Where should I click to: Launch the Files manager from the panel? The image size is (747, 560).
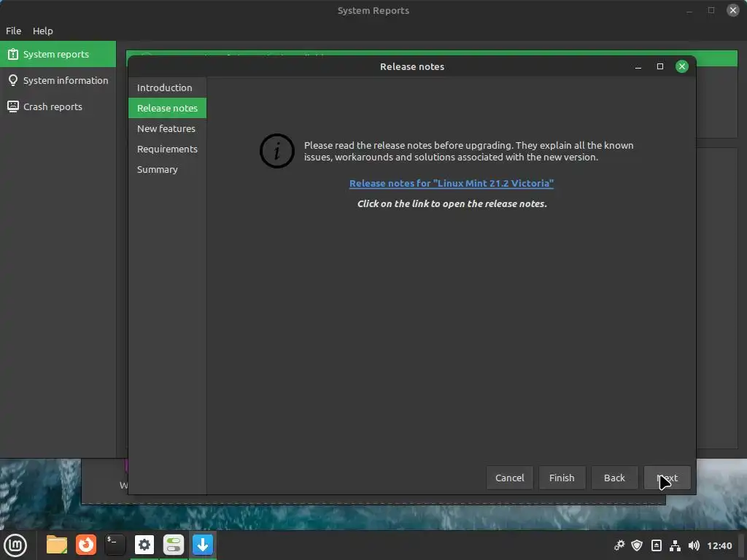(57, 545)
